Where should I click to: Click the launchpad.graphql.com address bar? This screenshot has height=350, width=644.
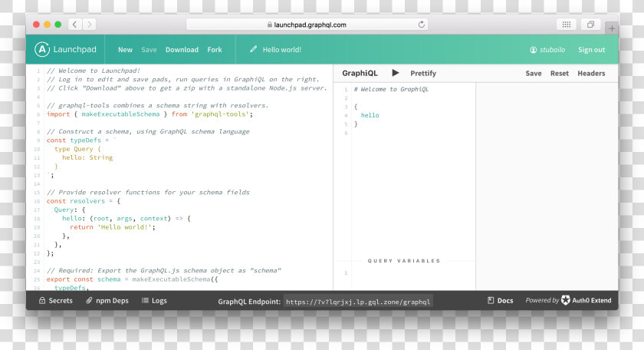tap(307, 25)
